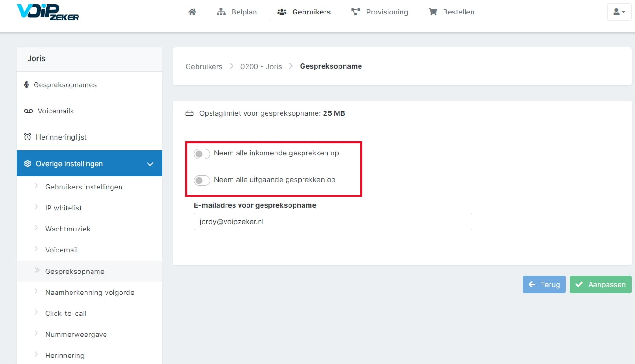Go to the Belplan menu

pyautogui.click(x=237, y=12)
